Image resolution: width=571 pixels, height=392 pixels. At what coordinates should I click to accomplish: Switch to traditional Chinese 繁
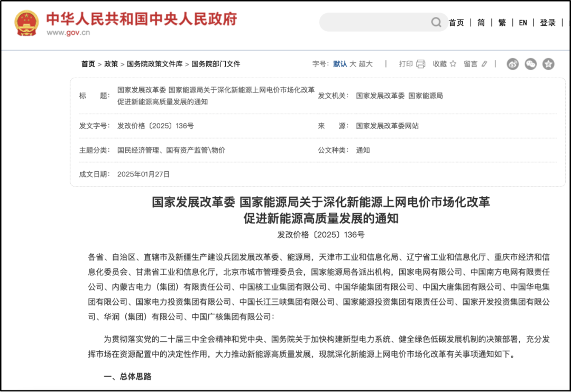coord(502,23)
